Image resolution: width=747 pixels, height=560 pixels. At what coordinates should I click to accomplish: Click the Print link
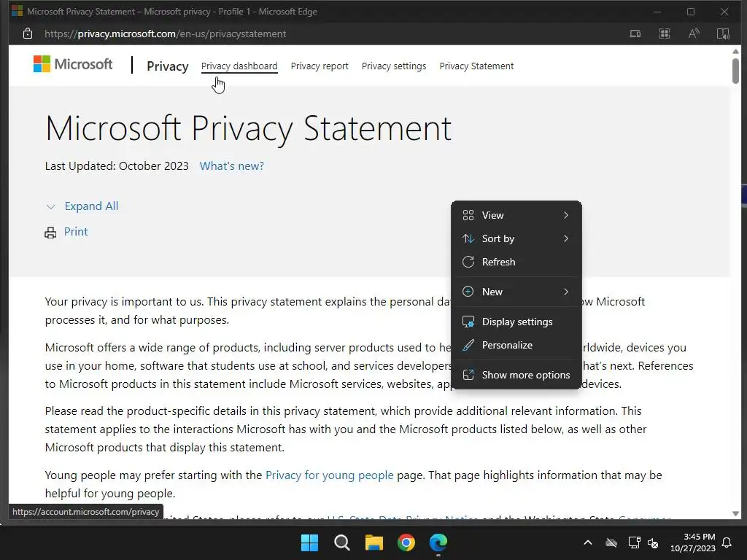[x=76, y=232]
